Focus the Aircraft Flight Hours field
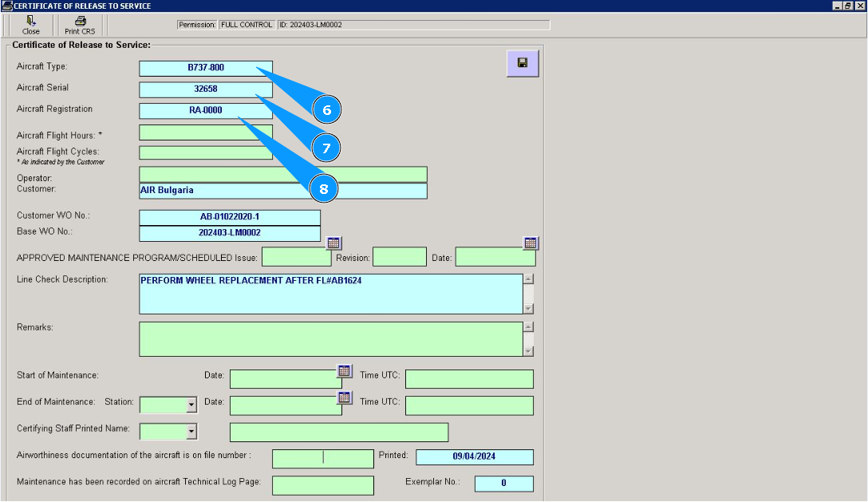Viewport: 868px width, 502px height. pyautogui.click(x=205, y=132)
